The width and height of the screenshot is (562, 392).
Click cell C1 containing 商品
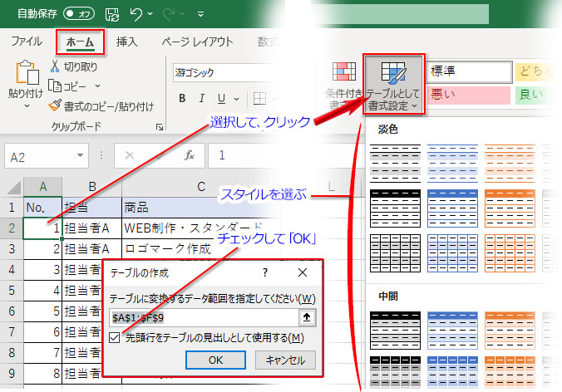pos(201,208)
